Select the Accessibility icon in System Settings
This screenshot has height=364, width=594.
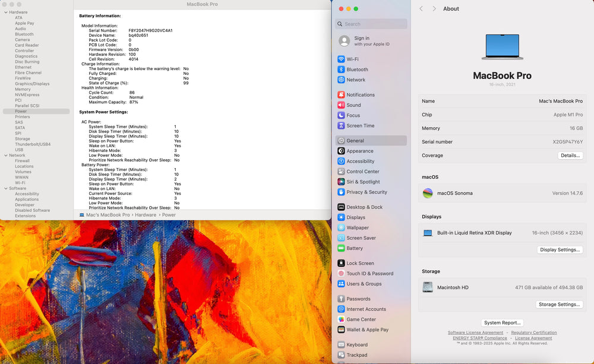(341, 161)
